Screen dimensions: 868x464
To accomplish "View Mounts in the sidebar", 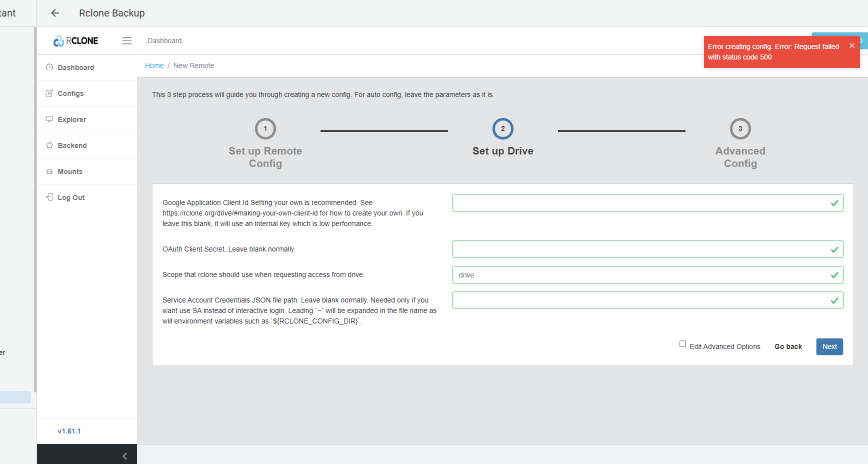I will coord(70,171).
